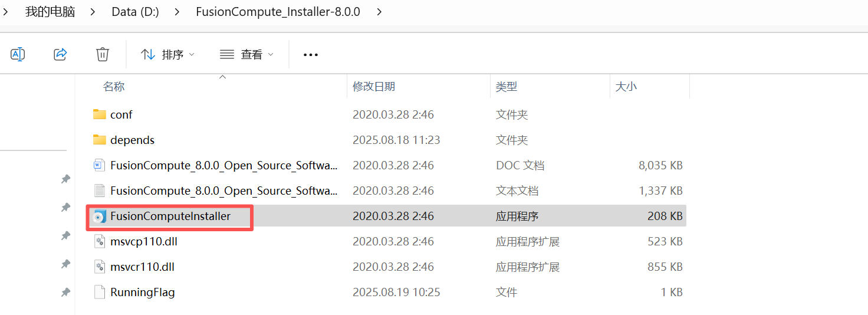Select the conf folder icon
The height and width of the screenshot is (315, 868).
pos(99,114)
